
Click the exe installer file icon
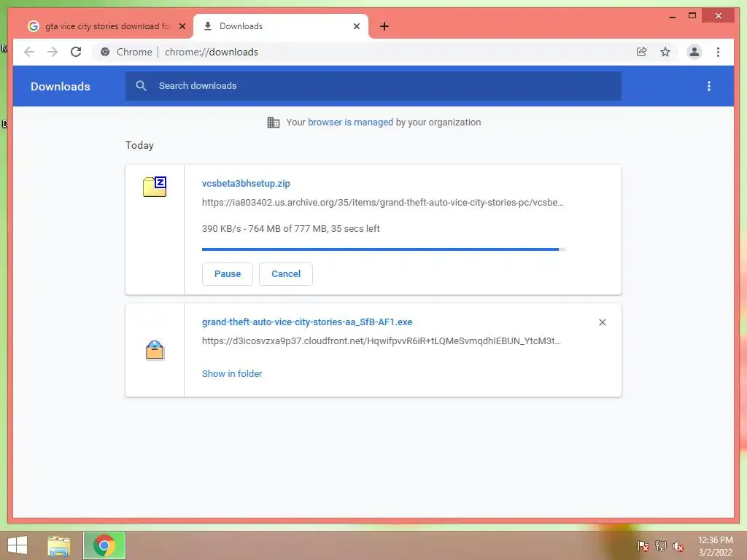coord(155,351)
